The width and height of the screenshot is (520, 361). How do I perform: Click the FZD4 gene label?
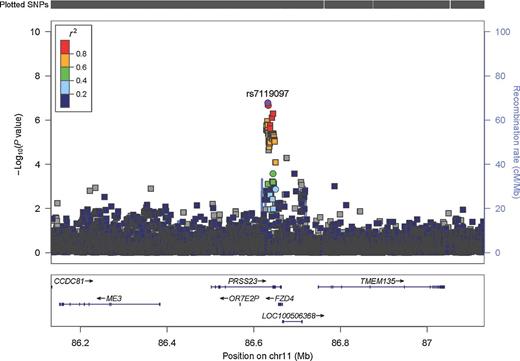pyautogui.click(x=284, y=299)
